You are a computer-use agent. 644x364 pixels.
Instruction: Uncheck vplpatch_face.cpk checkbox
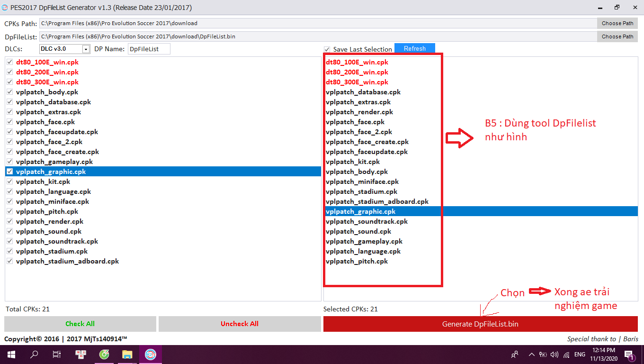point(9,122)
